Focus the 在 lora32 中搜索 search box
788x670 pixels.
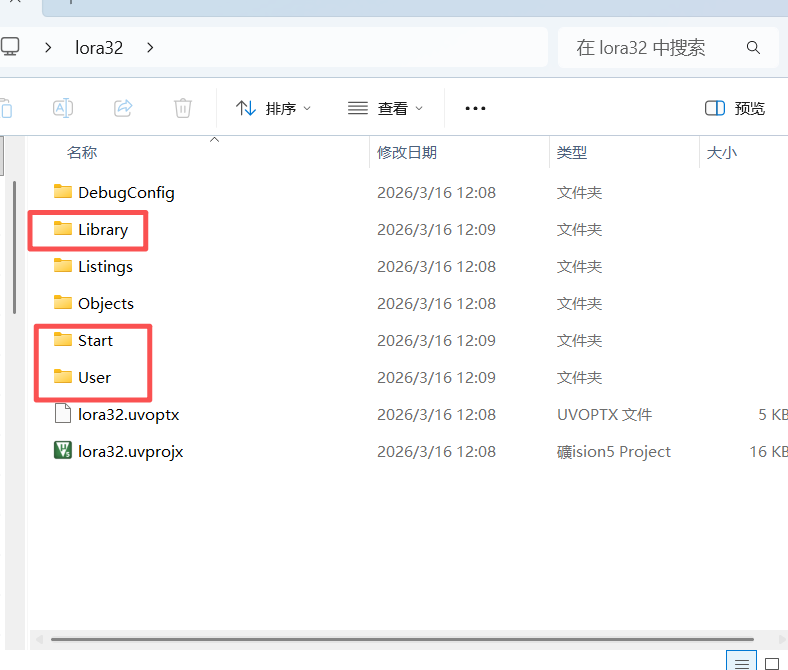coord(668,48)
